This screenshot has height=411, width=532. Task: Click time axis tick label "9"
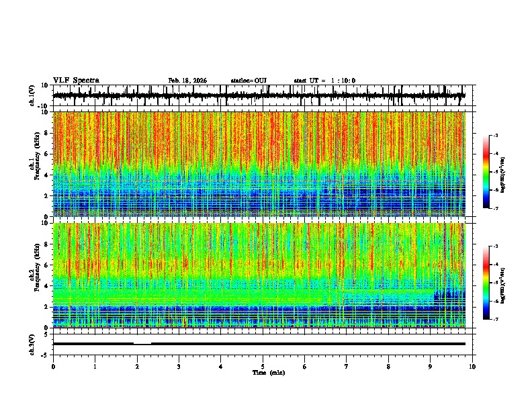430,367
